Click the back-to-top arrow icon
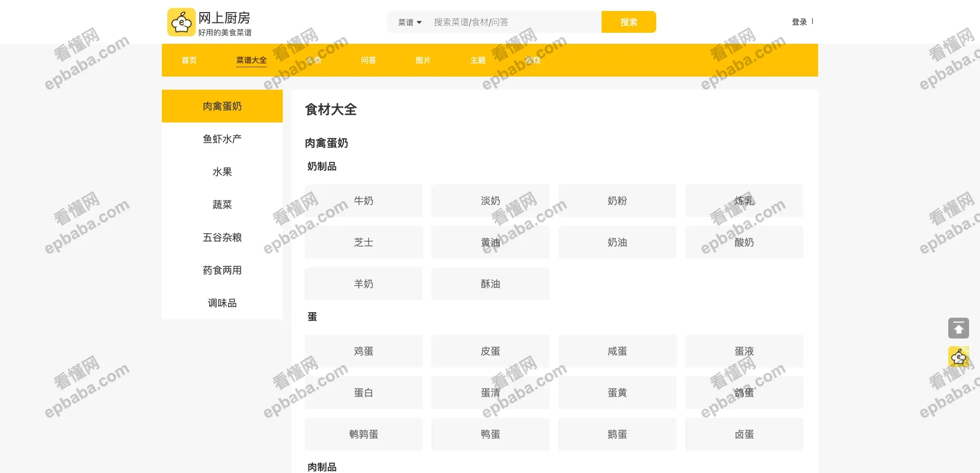This screenshot has height=473, width=980. 958,328
